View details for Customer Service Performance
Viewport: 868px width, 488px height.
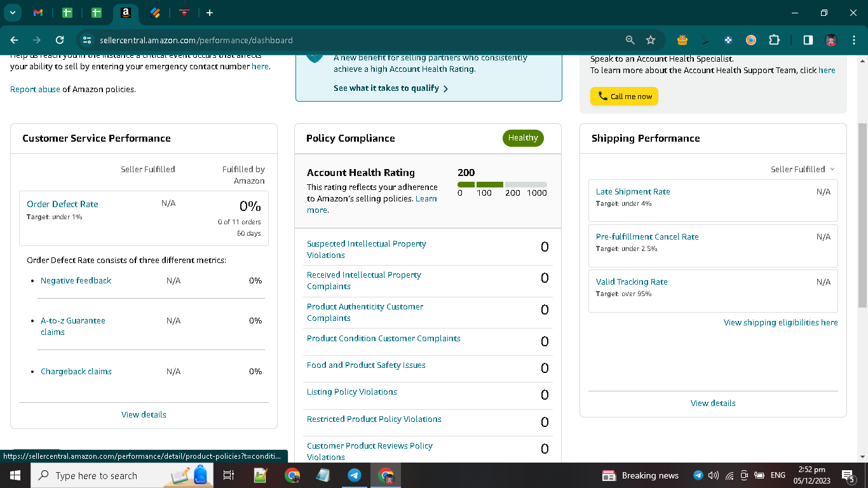click(x=144, y=414)
